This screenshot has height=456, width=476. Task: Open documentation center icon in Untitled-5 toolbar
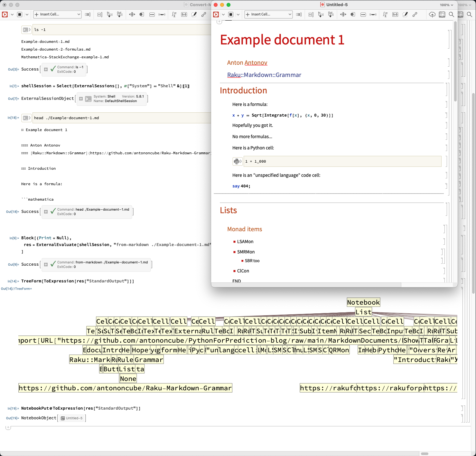tap(442, 14)
